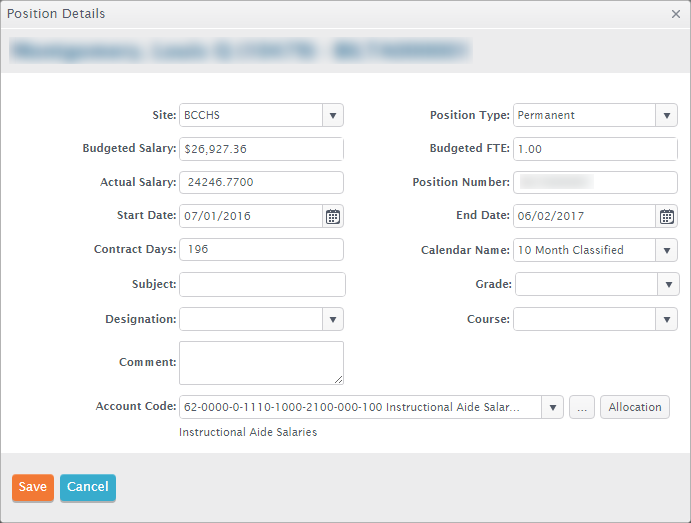Image resolution: width=691 pixels, height=523 pixels.
Task: Save the position details
Action: (x=32, y=487)
